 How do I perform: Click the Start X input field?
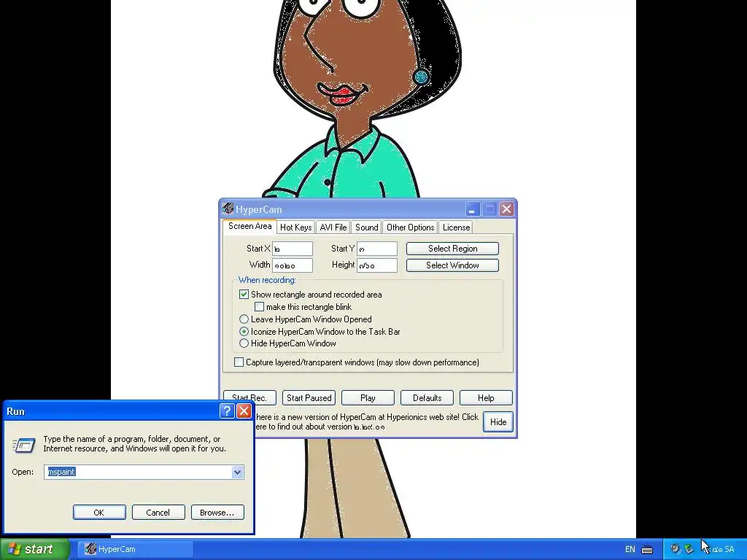pos(293,249)
